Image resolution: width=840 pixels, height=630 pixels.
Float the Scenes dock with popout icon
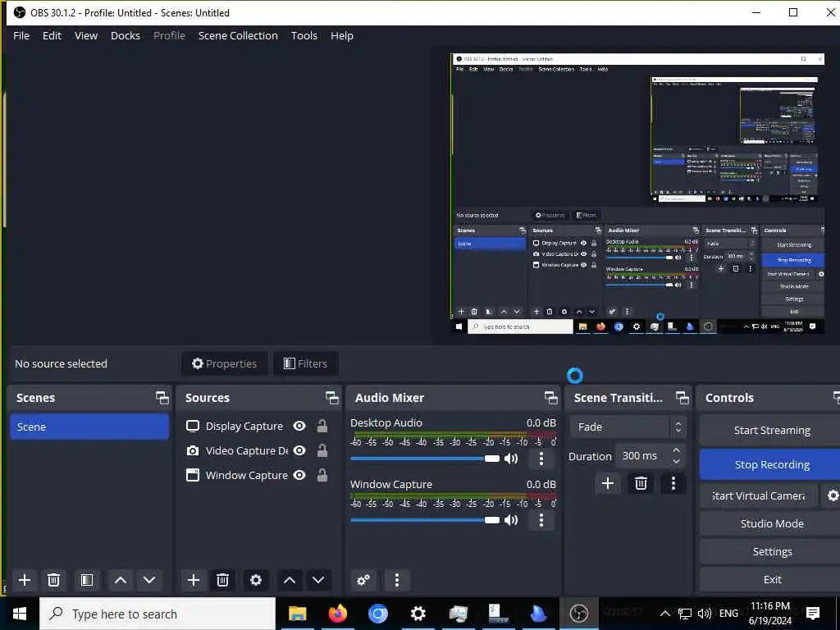click(162, 398)
